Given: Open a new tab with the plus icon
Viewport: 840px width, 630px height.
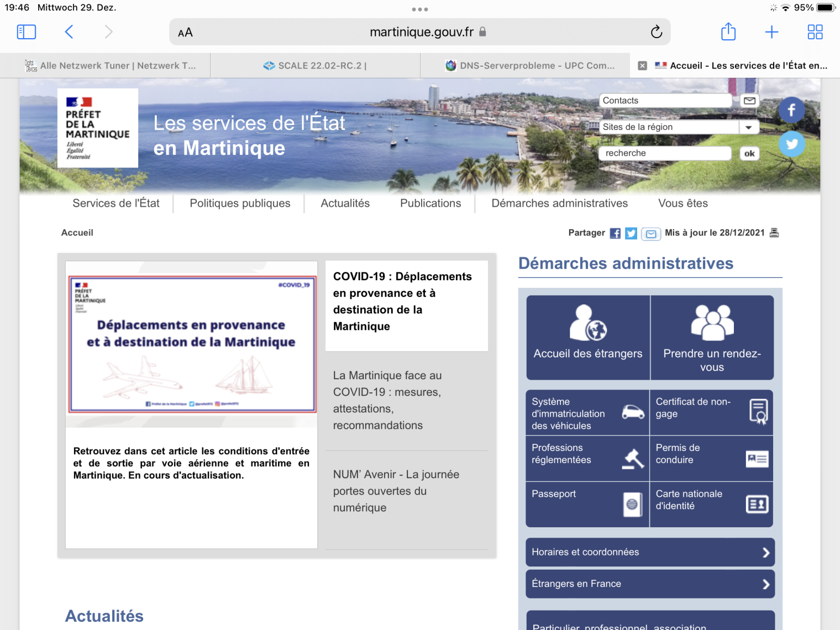Looking at the screenshot, I should pos(771,32).
